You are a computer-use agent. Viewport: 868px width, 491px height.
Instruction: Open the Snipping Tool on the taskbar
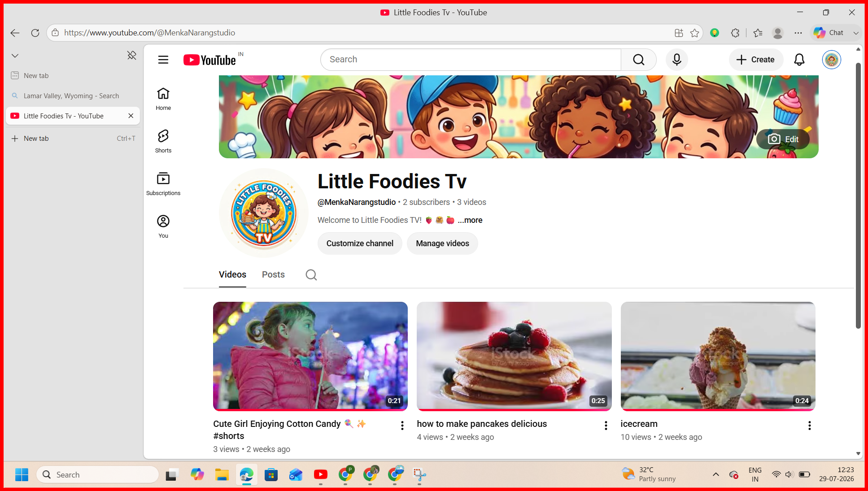point(419,474)
